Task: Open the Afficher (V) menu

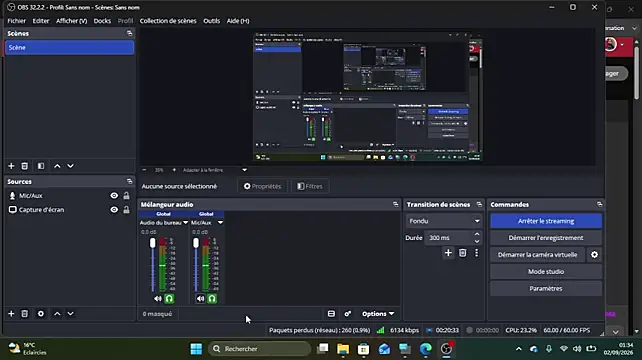Action: tap(72, 21)
